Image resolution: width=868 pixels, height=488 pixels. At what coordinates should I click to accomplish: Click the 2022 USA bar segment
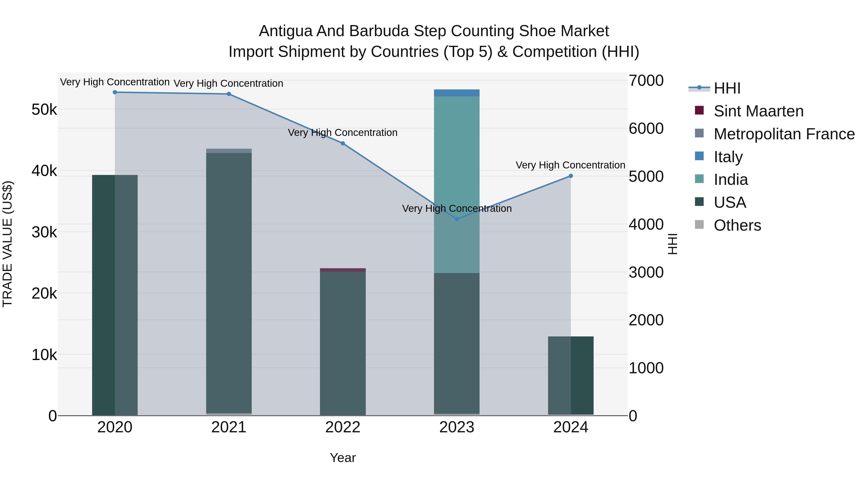click(x=343, y=343)
